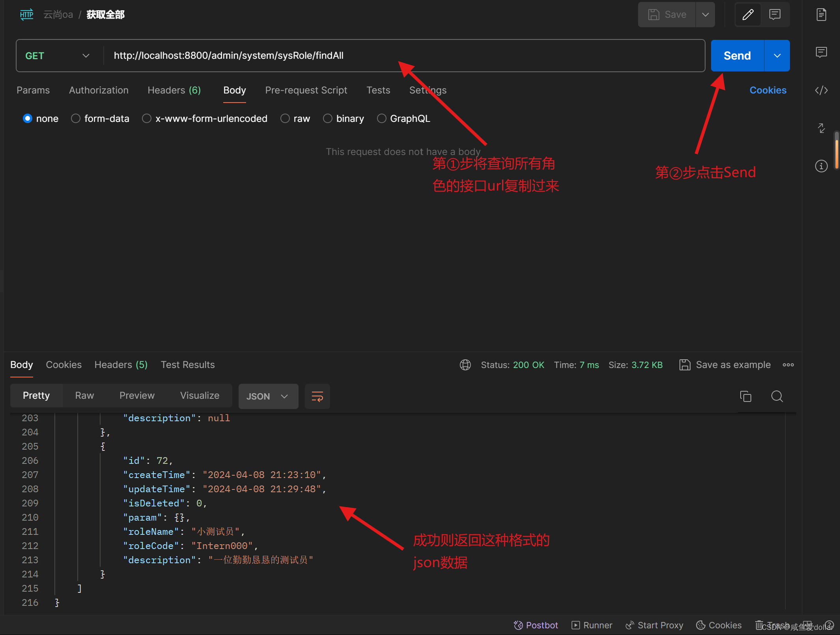Open the Comments icon in right sidebar
The height and width of the screenshot is (635, 840).
click(821, 52)
